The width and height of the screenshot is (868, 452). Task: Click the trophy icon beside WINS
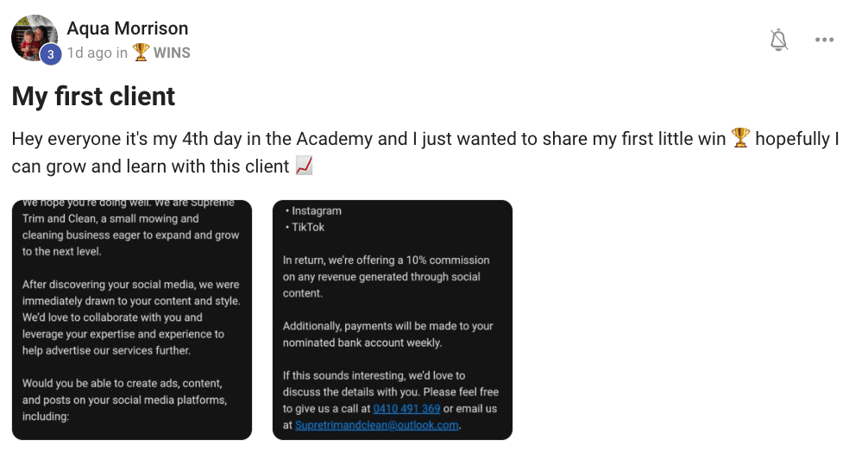coord(141,53)
